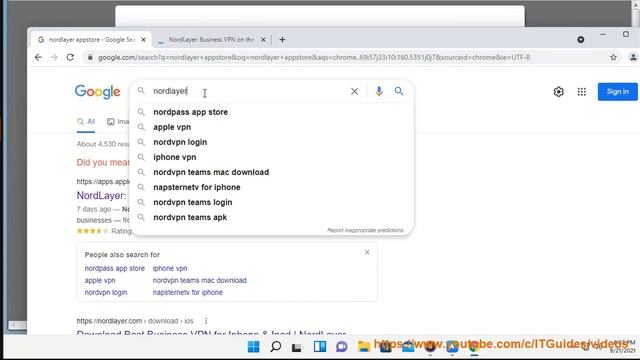Click the address bar URL

click(314, 58)
